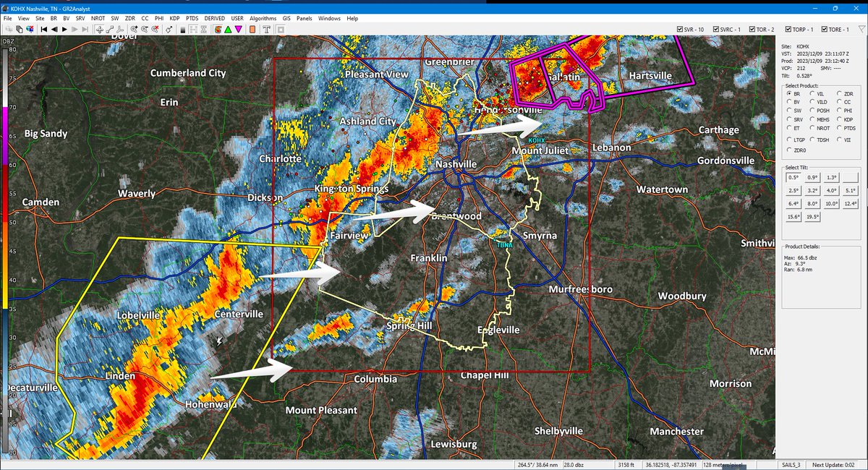Click the play animation icon

click(64, 30)
